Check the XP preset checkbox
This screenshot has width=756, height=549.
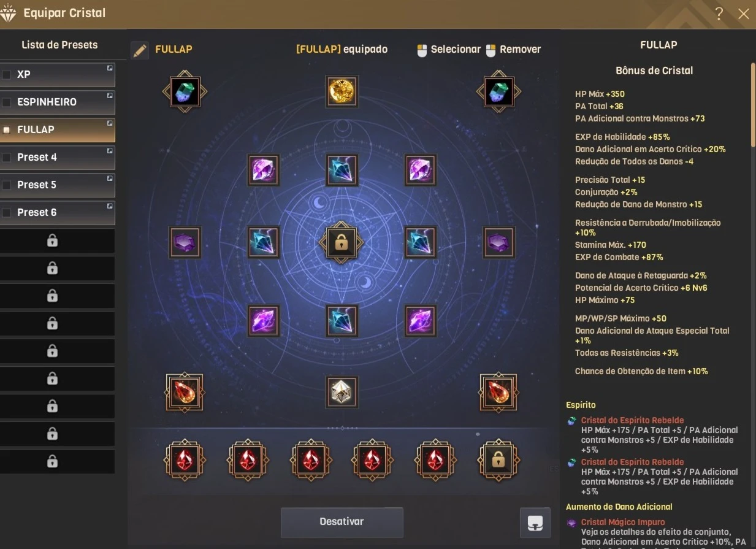7,75
